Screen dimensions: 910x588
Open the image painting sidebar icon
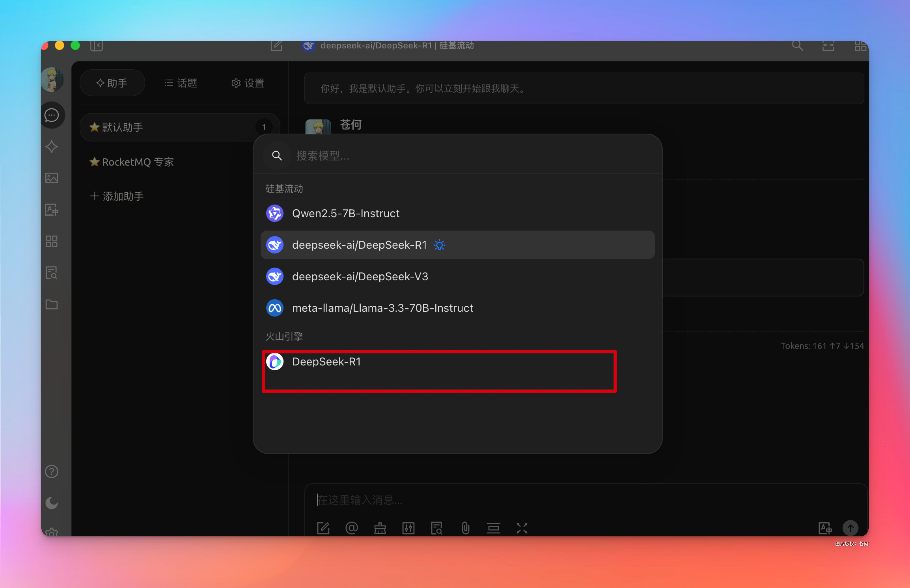(x=52, y=178)
